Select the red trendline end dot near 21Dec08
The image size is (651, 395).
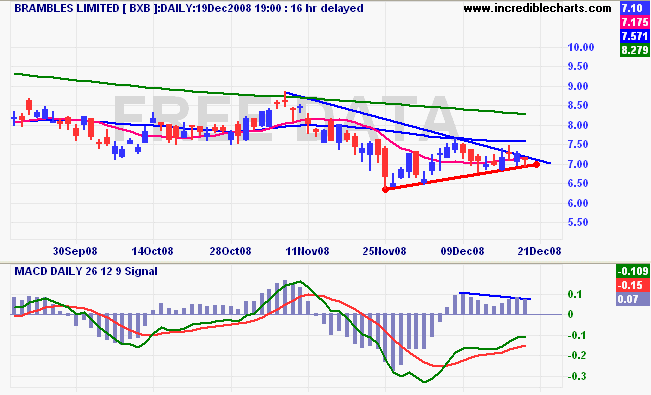[x=536, y=165]
